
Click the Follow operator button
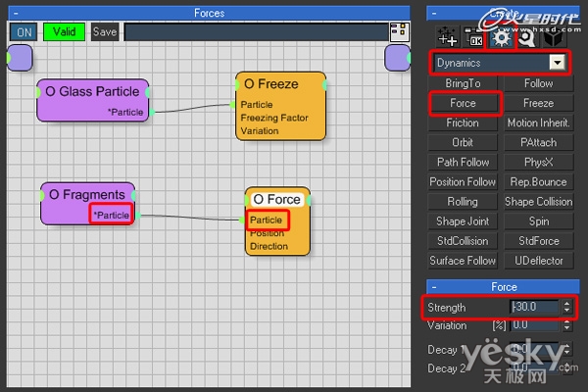click(538, 83)
